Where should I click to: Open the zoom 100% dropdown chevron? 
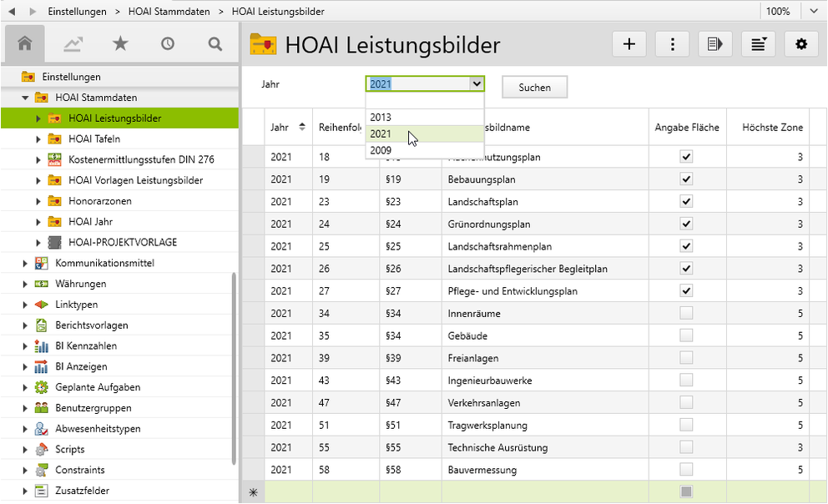tap(814, 11)
